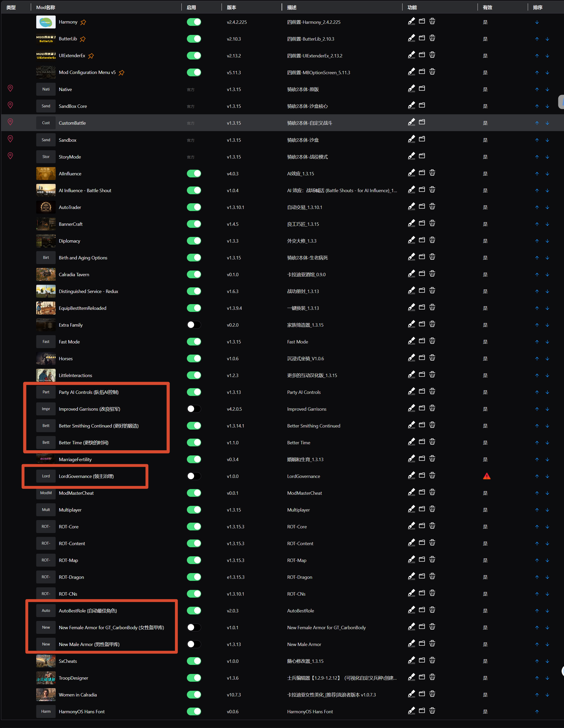564x728 pixels.
Task: Delete the SxCheats mod with trash icon
Action: 432,661
